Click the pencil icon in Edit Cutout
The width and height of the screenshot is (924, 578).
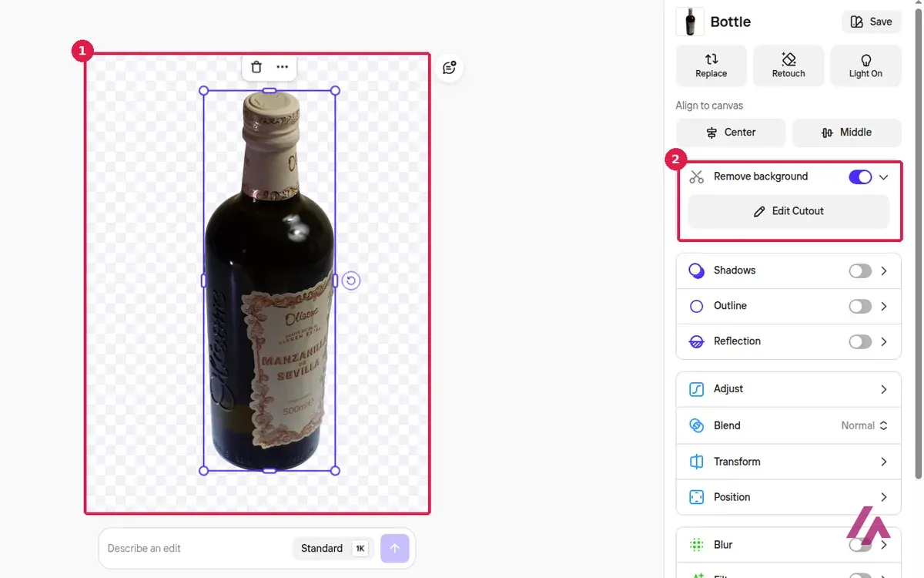tap(759, 211)
